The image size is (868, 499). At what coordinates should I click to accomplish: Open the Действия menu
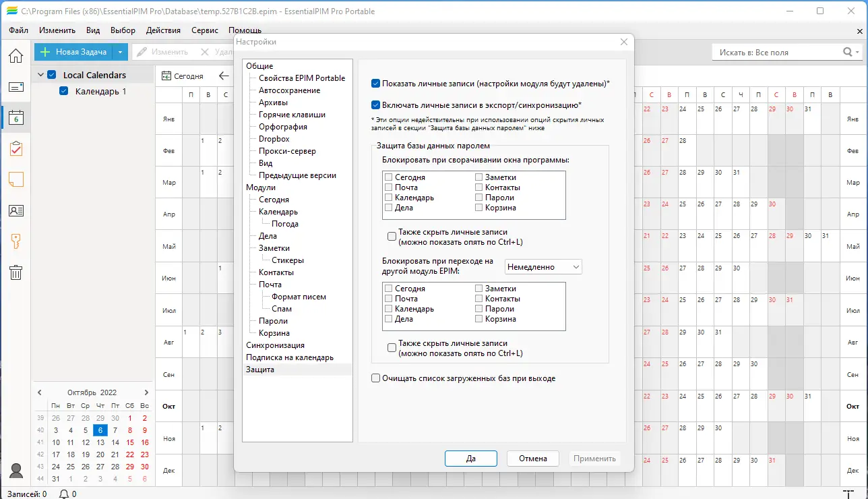coord(163,30)
